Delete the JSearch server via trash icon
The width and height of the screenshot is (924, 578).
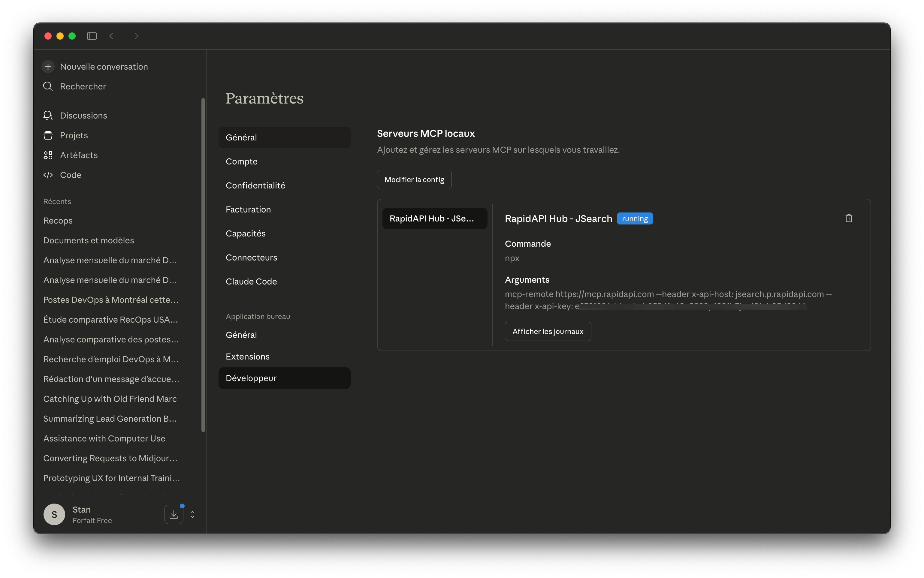(849, 218)
